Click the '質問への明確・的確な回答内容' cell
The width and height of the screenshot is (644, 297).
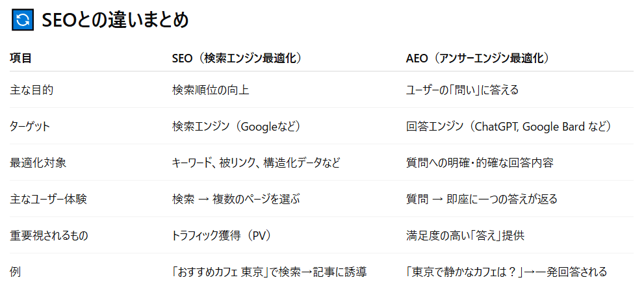coord(480,162)
